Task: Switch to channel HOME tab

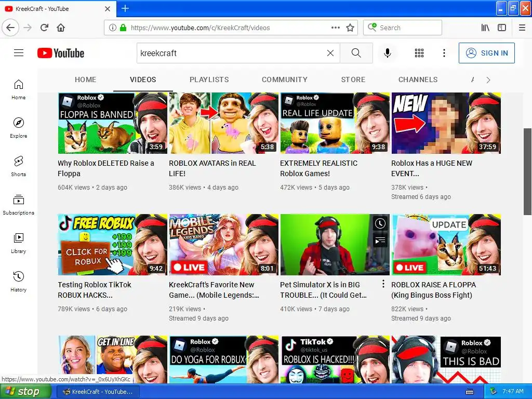Action: click(86, 79)
